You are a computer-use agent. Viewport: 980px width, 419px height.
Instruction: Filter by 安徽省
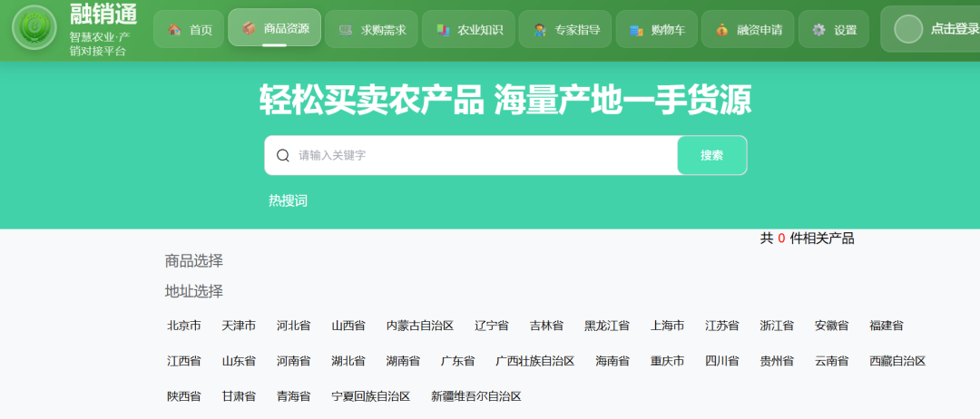click(x=832, y=326)
